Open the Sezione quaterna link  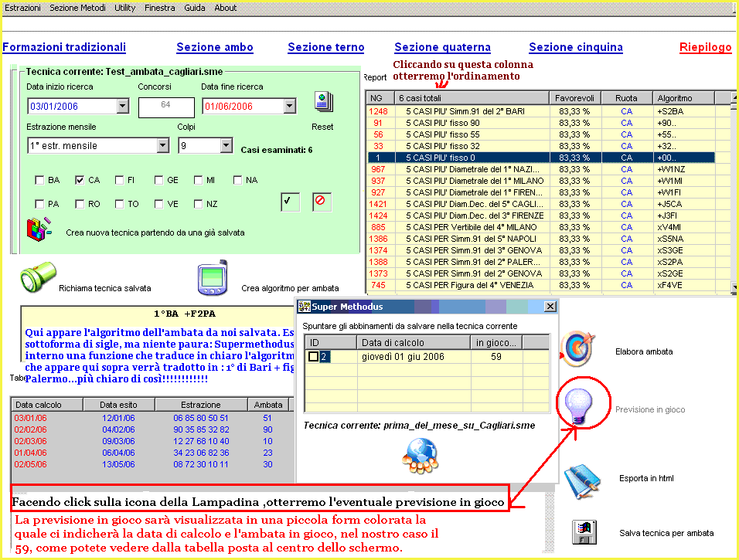pyautogui.click(x=443, y=47)
